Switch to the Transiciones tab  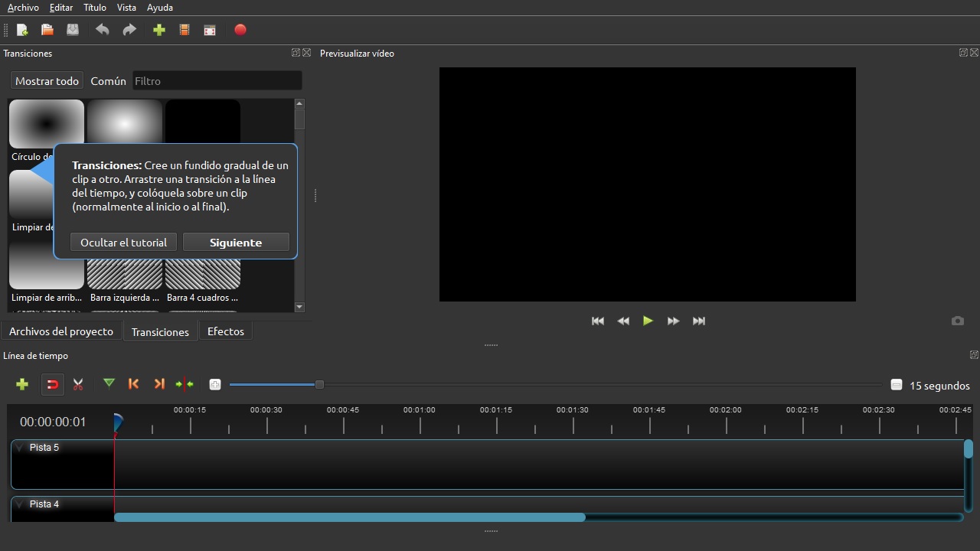[x=160, y=331]
